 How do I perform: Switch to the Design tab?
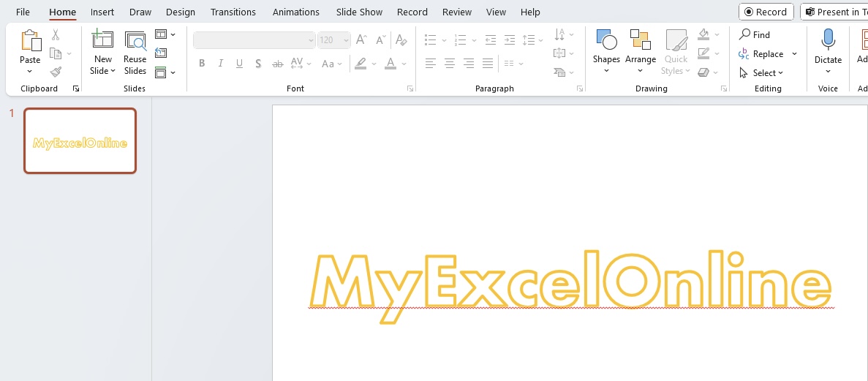[x=181, y=12]
